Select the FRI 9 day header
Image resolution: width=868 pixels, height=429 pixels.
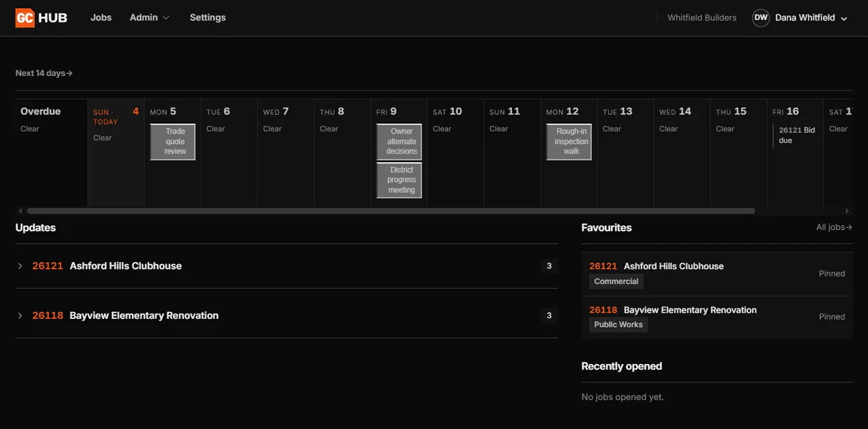(x=387, y=112)
